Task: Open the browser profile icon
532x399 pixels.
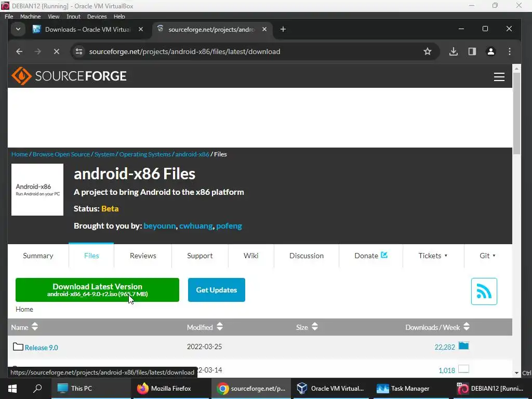Action: pyautogui.click(x=490, y=51)
